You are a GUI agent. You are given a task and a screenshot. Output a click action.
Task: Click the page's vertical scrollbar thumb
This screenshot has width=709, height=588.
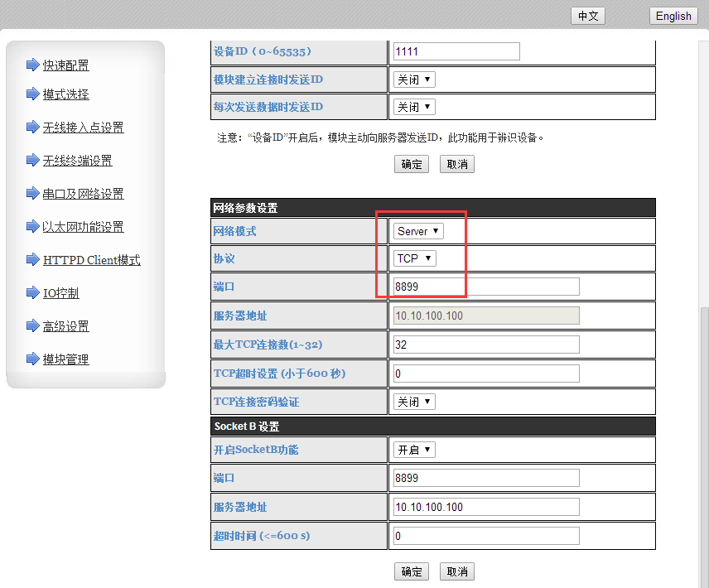pos(703,439)
